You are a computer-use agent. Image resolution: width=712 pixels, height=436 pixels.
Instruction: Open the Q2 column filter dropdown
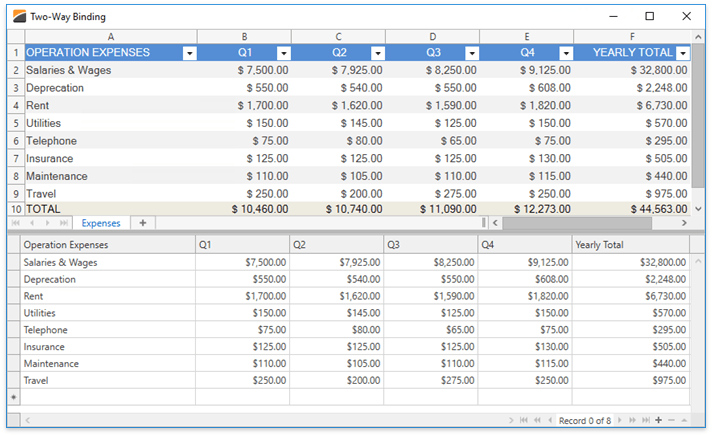[x=378, y=54]
